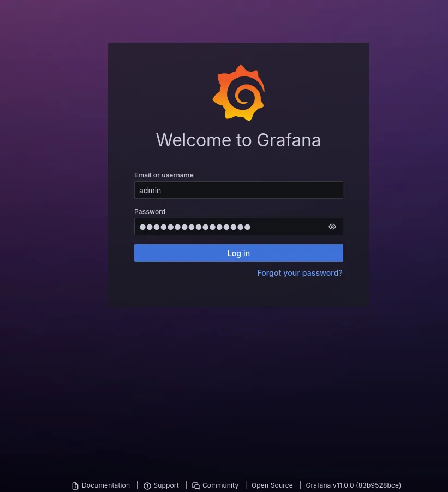Open the Documentation footer link
The image size is (448, 492).
click(x=106, y=485)
